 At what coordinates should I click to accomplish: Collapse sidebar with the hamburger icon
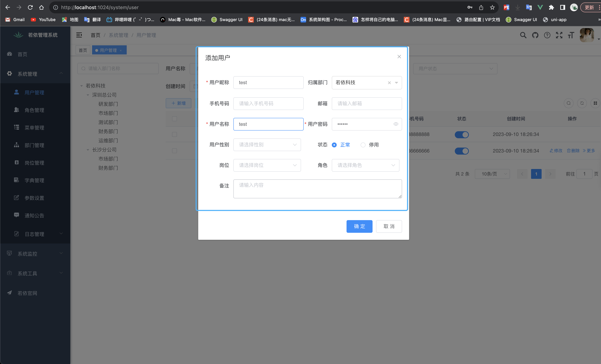[79, 35]
